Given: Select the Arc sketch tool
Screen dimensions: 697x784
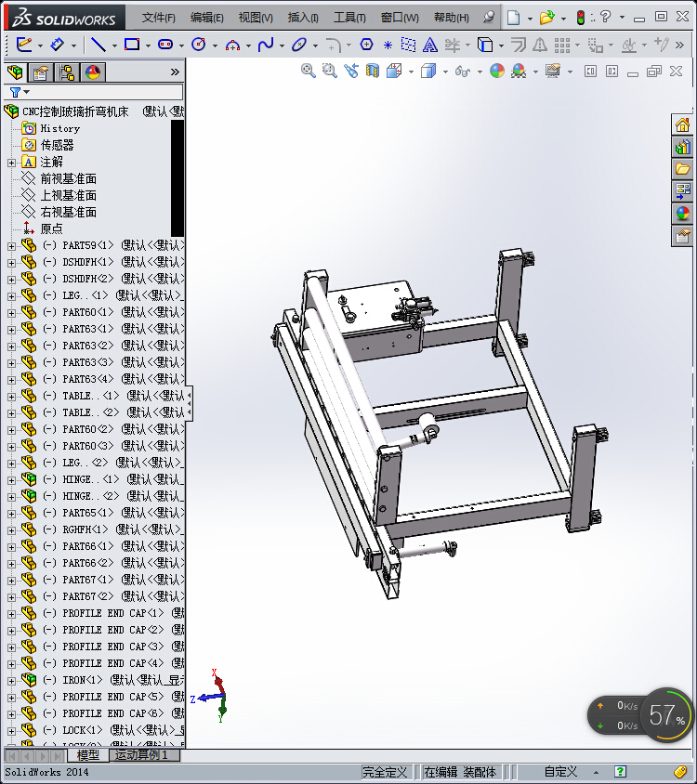Looking at the screenshot, I should 232,45.
